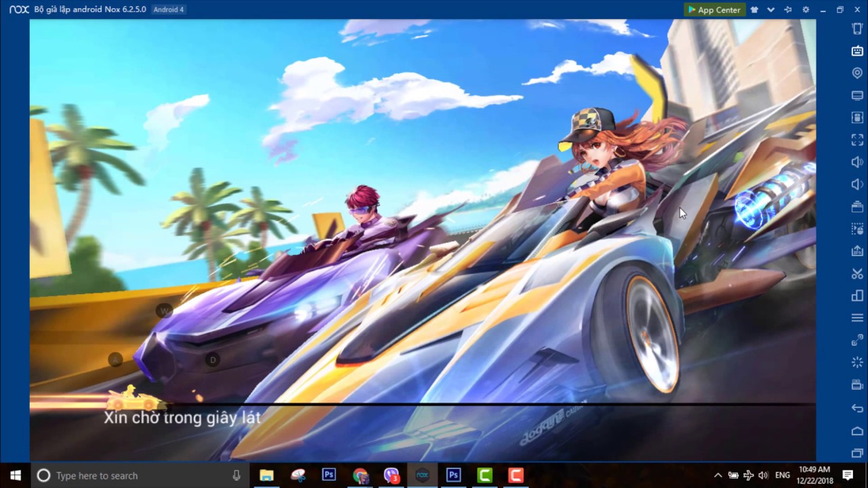Open the three-line menu icon in Nox sidebar
Image resolution: width=868 pixels, height=488 pixels.
coord(857,318)
